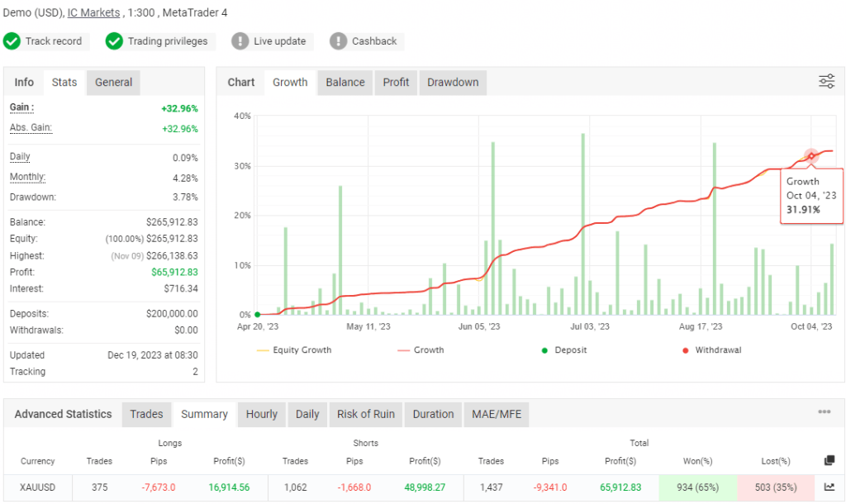Open the Trades statistics tab
Screen dimensions: 846x504
pos(146,414)
